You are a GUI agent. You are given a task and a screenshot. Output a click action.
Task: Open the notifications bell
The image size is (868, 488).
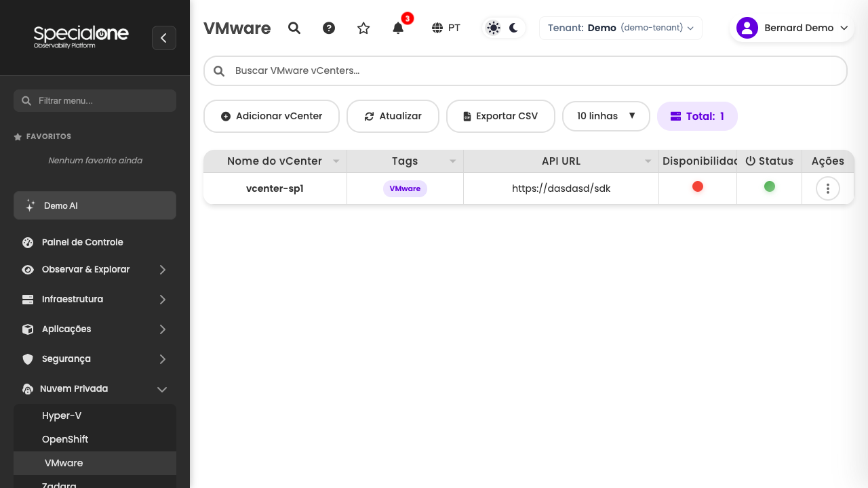pyautogui.click(x=398, y=28)
